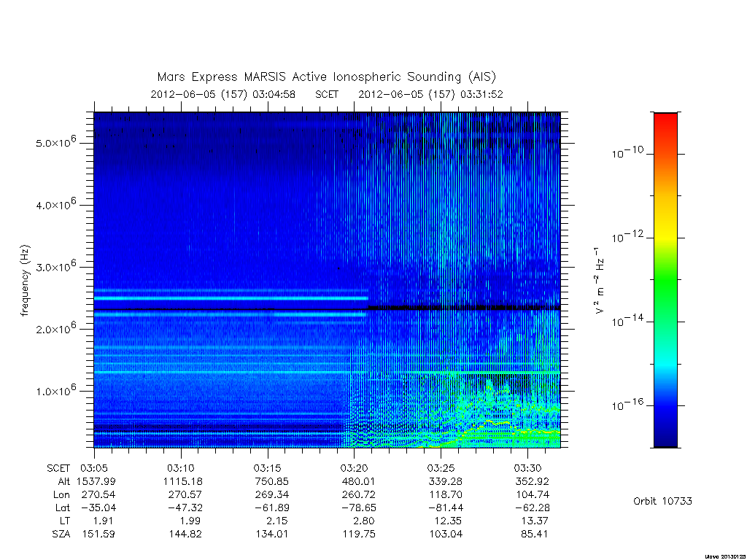Click the red top of the color scale bar
The image size is (747, 560).
(665, 119)
